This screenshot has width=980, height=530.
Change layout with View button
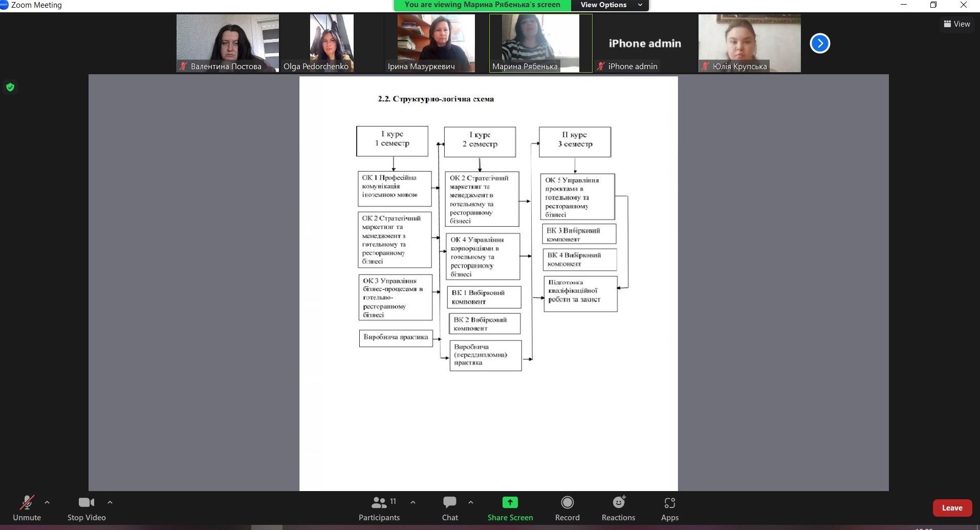coord(956,24)
